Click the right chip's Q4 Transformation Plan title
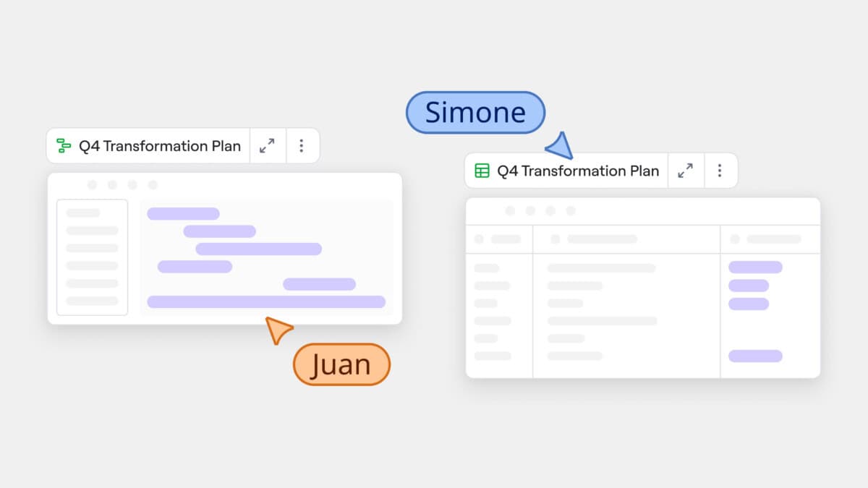Viewport: 868px width, 488px height. click(578, 171)
